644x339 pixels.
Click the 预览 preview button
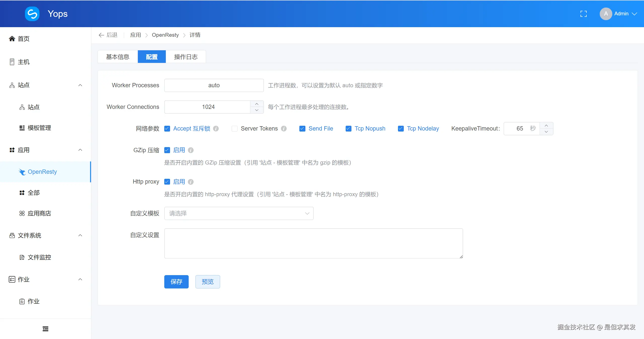(207, 282)
